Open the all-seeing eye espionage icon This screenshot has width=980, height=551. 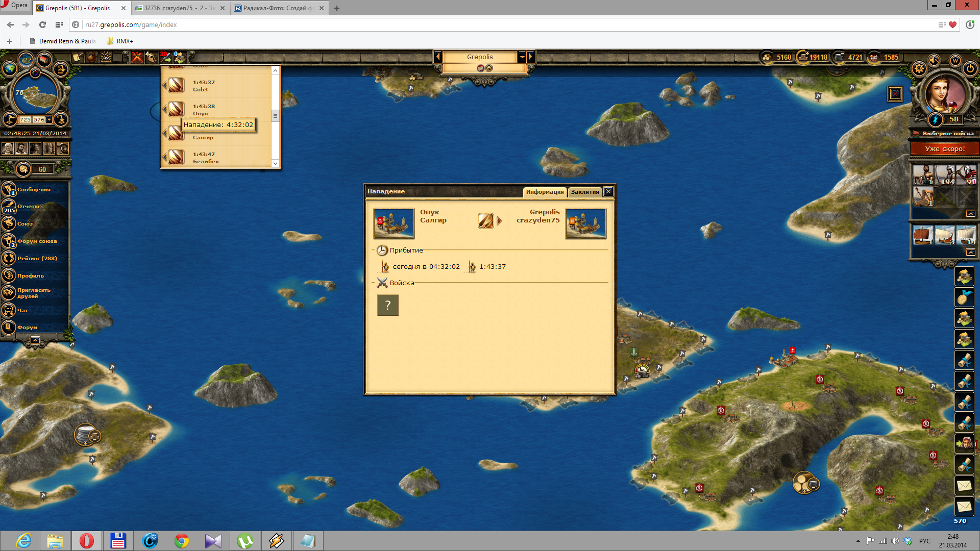[106, 57]
